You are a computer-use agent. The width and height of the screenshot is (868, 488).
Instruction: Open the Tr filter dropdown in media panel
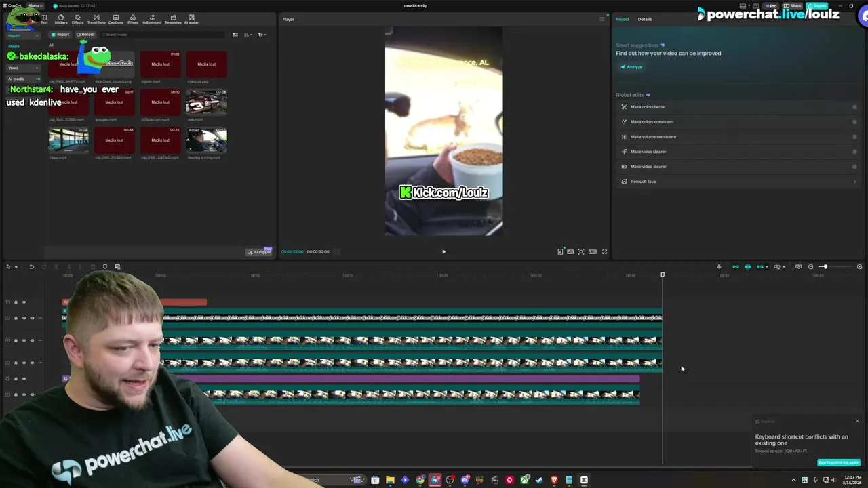coord(262,35)
